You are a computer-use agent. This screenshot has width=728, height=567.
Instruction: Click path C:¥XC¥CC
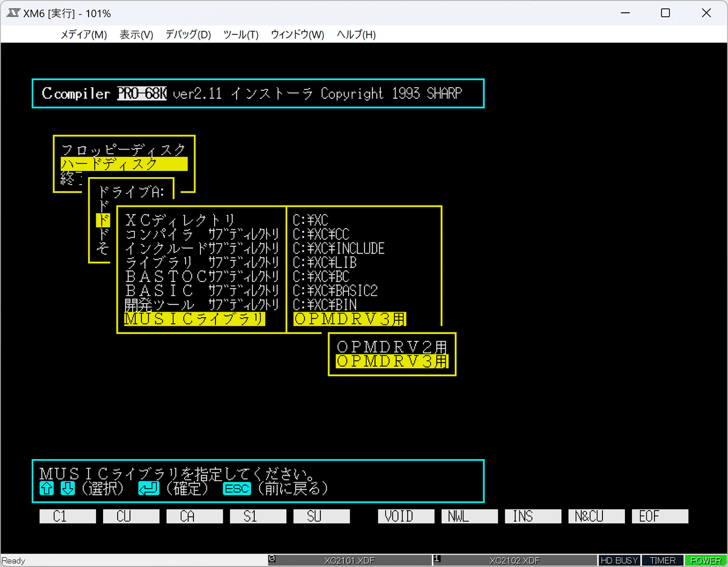pos(321,234)
